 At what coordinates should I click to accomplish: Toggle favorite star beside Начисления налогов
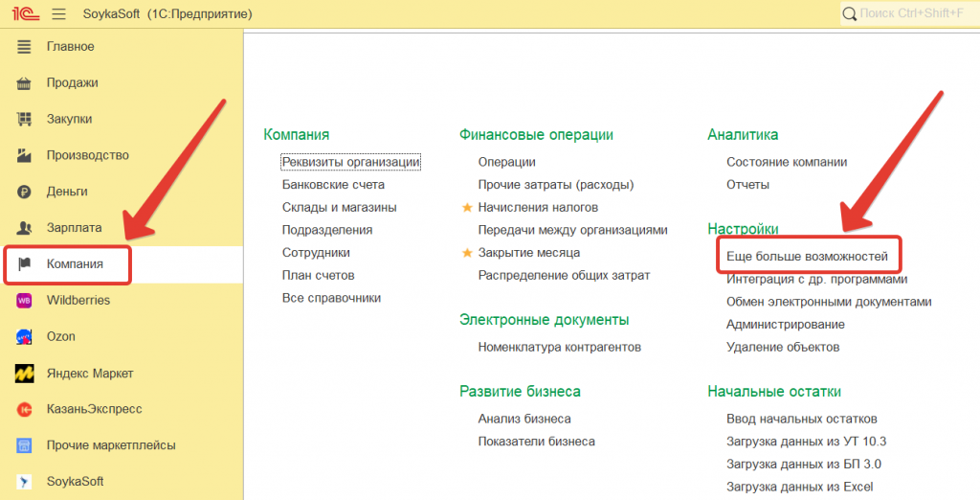(467, 208)
